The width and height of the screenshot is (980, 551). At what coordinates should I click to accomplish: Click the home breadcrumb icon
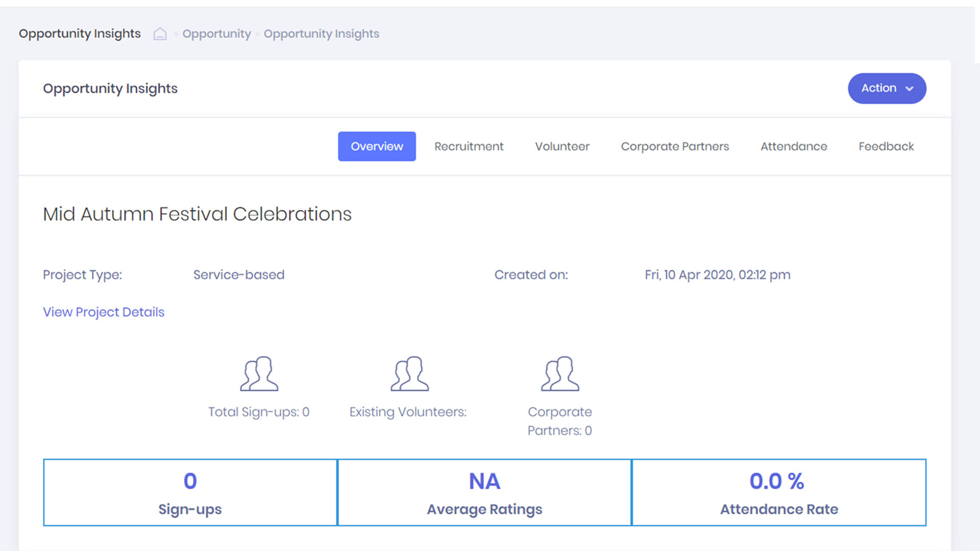(160, 34)
